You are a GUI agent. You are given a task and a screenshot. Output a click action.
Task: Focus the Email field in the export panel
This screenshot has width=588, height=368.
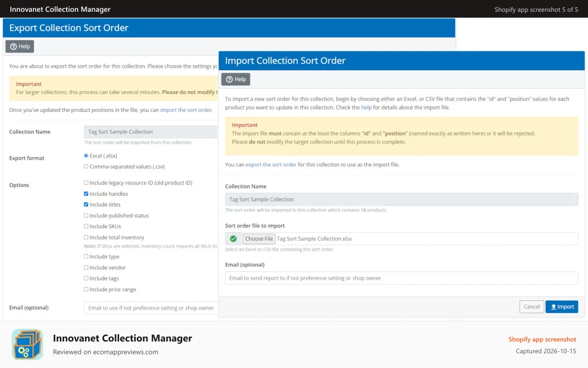(151, 308)
